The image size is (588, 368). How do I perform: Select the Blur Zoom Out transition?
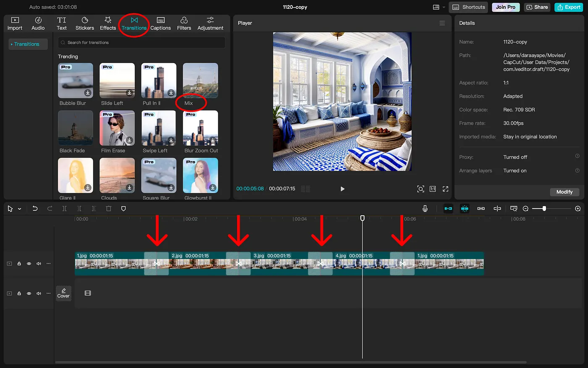[200, 128]
